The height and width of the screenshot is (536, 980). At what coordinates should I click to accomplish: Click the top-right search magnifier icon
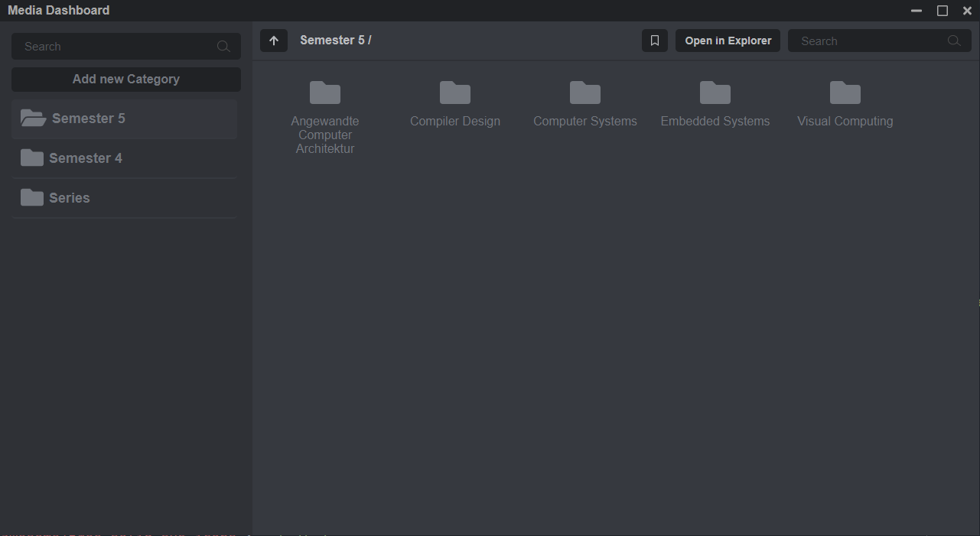[954, 41]
